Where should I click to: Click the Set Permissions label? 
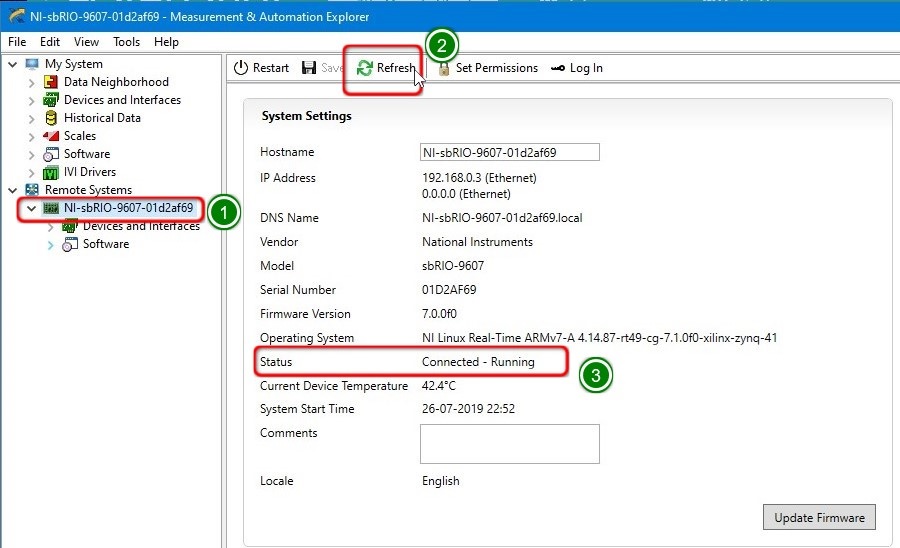(496, 68)
